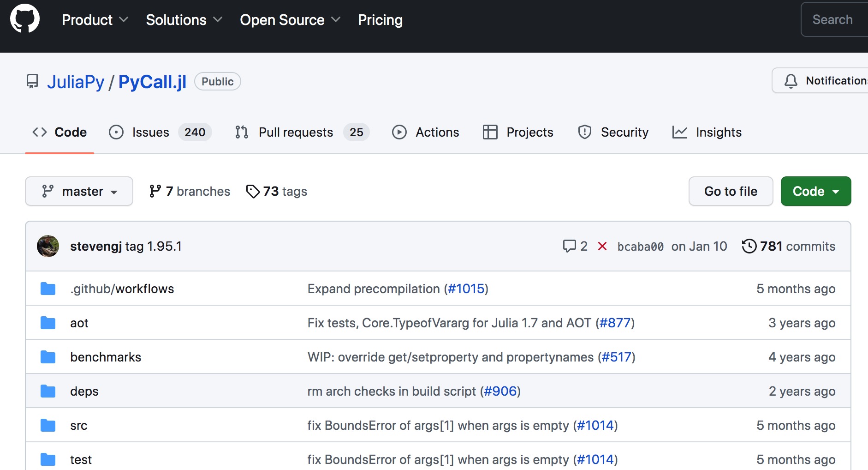Image resolution: width=868 pixels, height=470 pixels.
Task: Click the folder icon for aot
Action: tap(48, 323)
